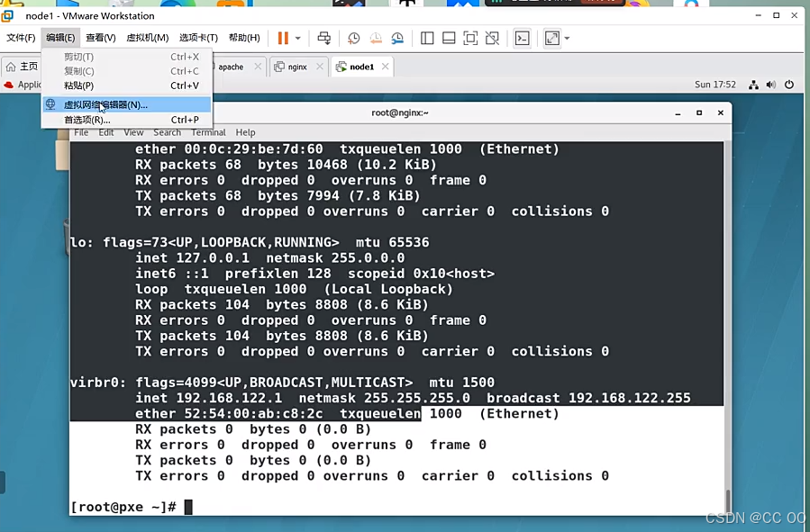Click the send Ctrl+Alt+Del toolbar icon
This screenshot has width=810, height=532.
click(x=323, y=38)
